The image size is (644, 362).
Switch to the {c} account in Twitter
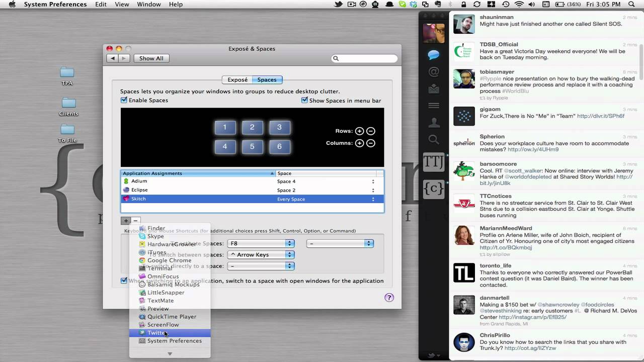[x=434, y=189]
